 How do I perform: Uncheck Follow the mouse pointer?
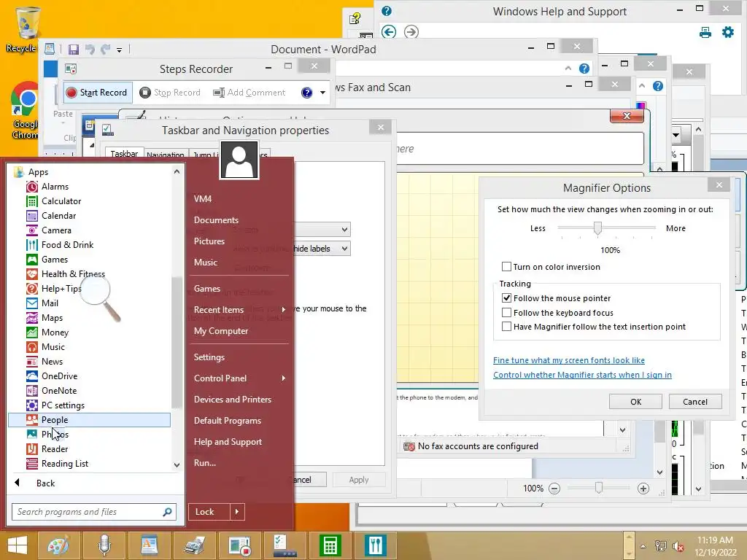coord(506,298)
